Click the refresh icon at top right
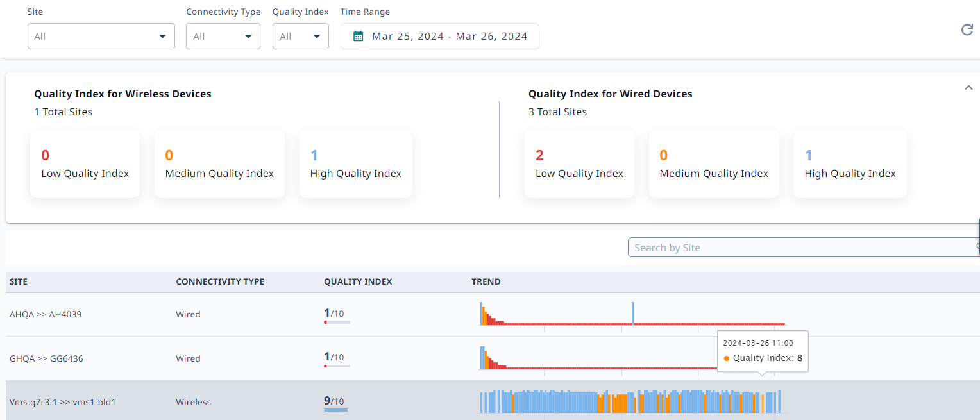980x420 pixels. (x=967, y=30)
